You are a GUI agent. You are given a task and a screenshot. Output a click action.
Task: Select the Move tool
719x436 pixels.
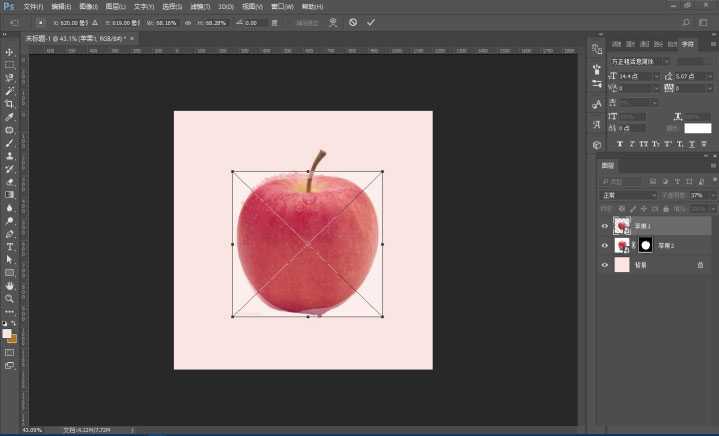coord(10,52)
